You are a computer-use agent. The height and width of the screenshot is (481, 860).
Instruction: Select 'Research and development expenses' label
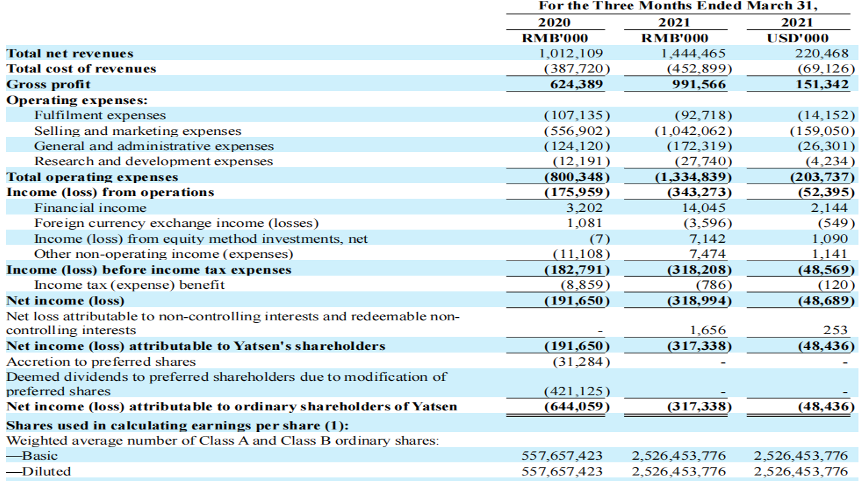[154, 161]
